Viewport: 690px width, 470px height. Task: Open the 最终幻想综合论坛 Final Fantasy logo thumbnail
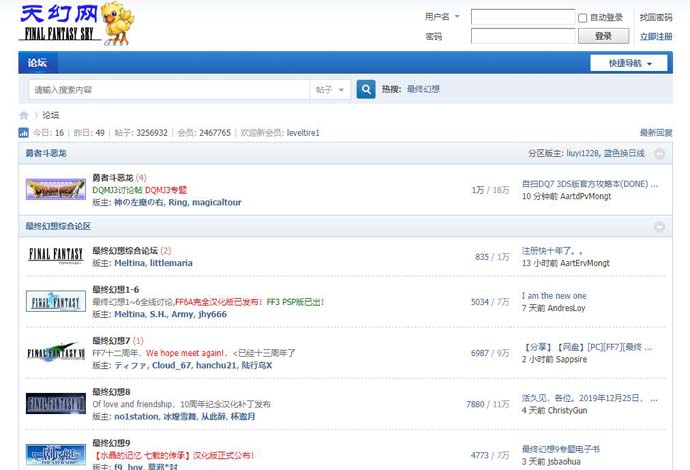(x=56, y=256)
